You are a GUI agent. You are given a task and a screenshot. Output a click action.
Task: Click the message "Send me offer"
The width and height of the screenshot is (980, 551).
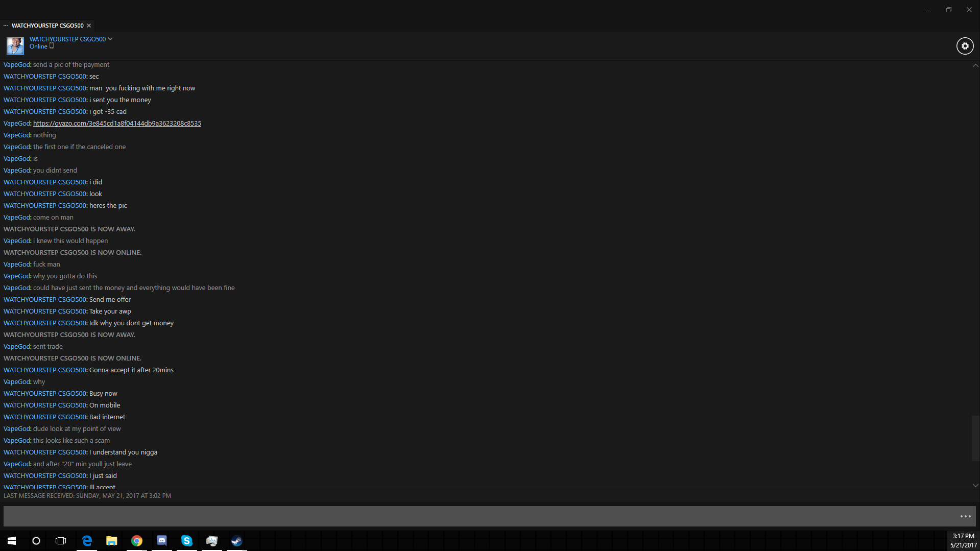tap(110, 300)
